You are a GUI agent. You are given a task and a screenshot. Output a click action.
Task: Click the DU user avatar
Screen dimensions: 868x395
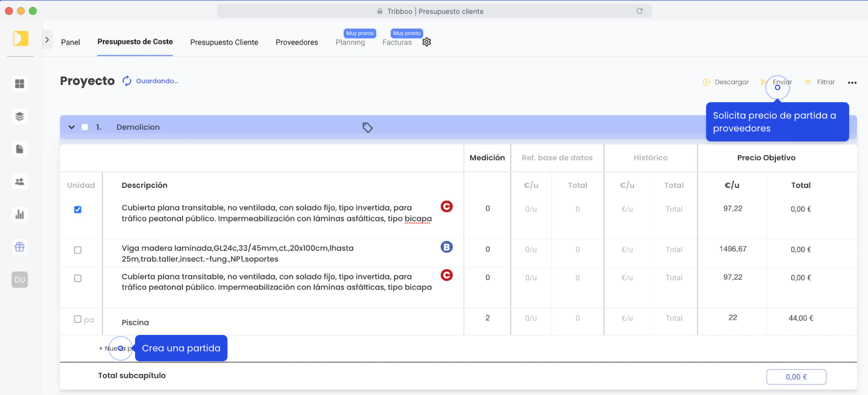pyautogui.click(x=20, y=280)
